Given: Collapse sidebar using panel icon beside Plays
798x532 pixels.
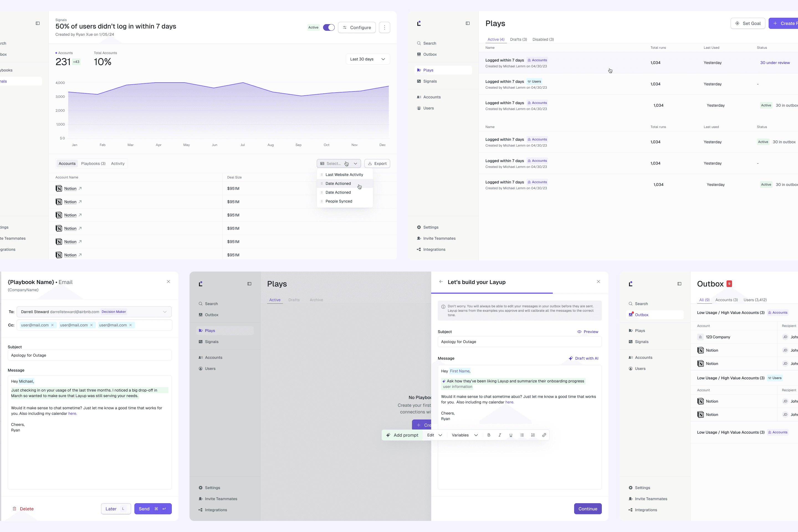Looking at the screenshot, I should (x=467, y=23).
